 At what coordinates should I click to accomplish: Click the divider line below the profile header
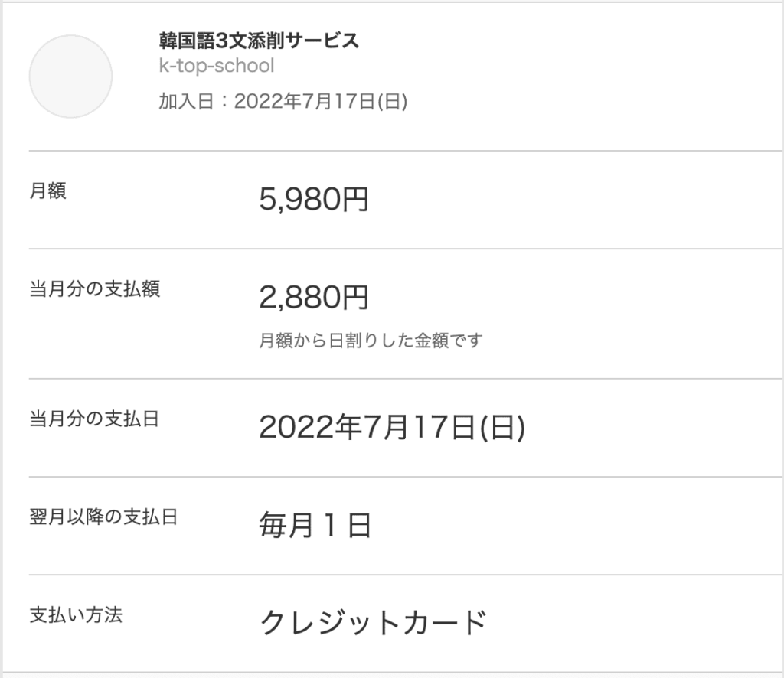406,151
